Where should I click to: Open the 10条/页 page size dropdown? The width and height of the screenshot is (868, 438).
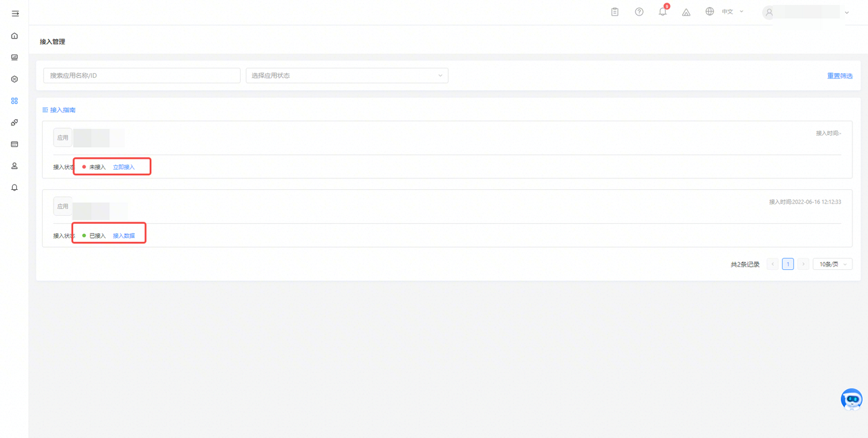832,264
